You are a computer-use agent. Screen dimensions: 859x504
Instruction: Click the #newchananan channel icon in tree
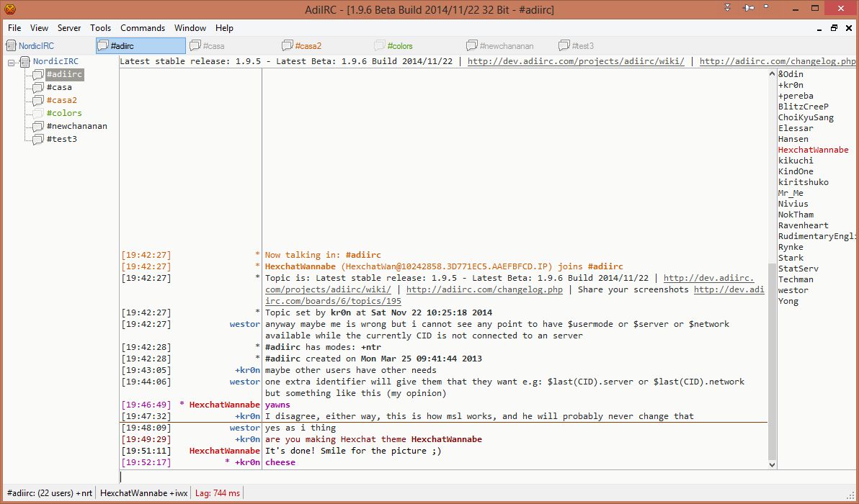coord(37,126)
